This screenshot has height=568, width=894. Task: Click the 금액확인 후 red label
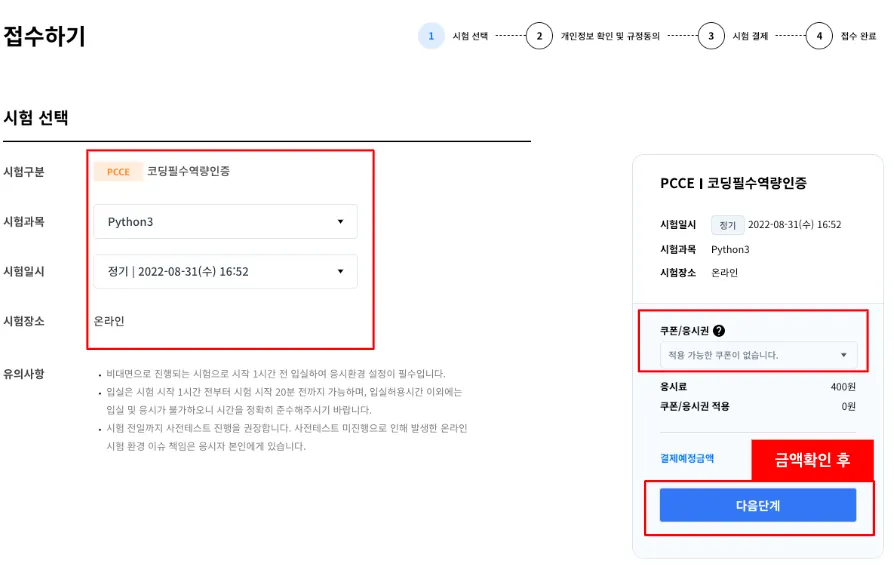tap(812, 460)
